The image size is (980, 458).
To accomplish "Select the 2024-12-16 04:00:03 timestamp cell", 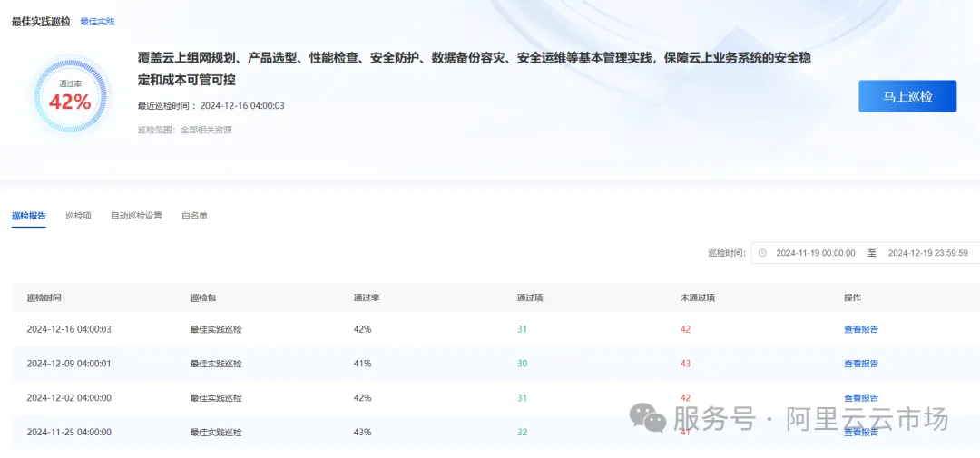I will click(69, 329).
